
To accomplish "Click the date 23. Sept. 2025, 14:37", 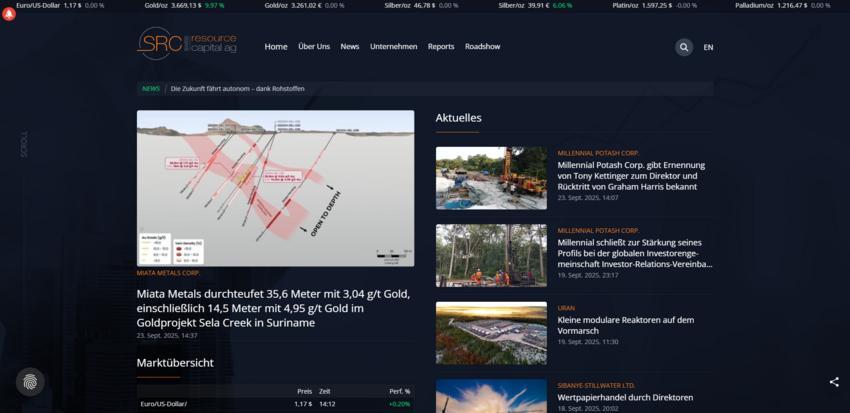I will (x=167, y=335).
